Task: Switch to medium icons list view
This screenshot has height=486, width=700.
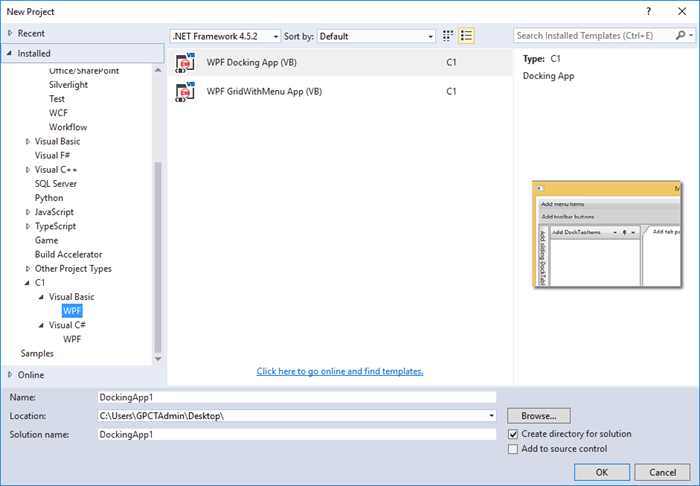Action: coord(466,36)
